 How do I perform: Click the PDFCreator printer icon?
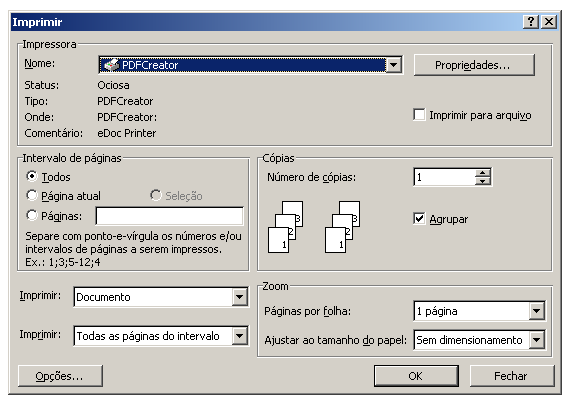pos(111,65)
